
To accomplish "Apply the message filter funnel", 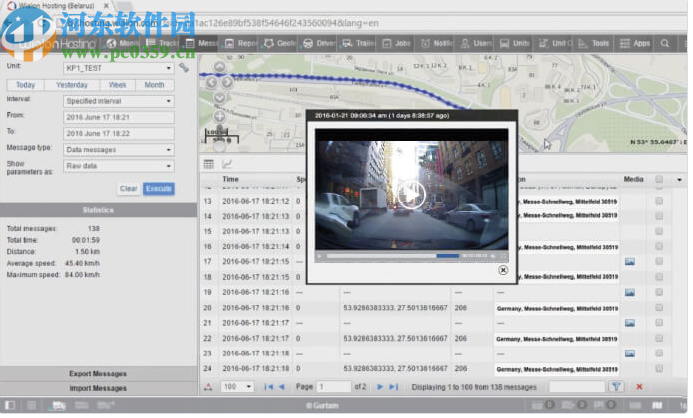I will [x=616, y=387].
